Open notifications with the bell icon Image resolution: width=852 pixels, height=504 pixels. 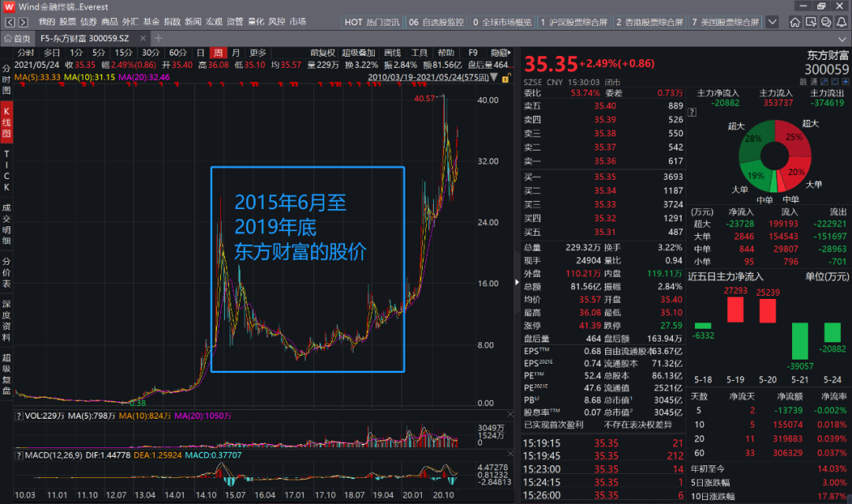[841, 22]
